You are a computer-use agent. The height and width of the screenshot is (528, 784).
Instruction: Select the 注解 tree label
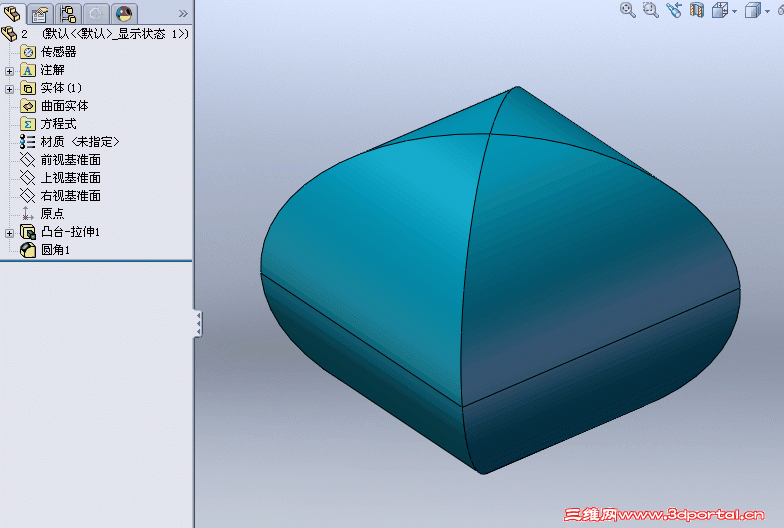[52, 70]
